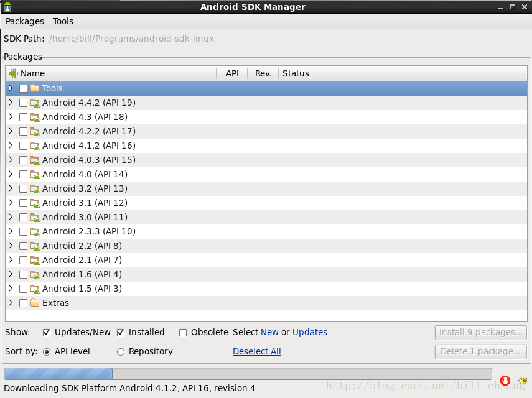Click the Android 2.2 platform folder icon
532x398 pixels.
[35, 246]
